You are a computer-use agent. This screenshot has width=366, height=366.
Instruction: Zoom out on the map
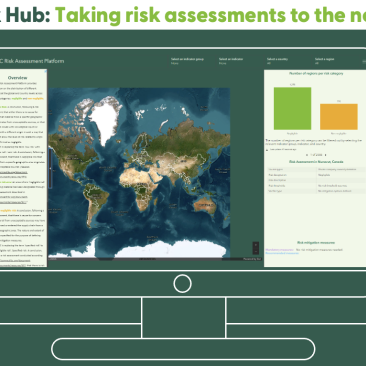click(256, 252)
